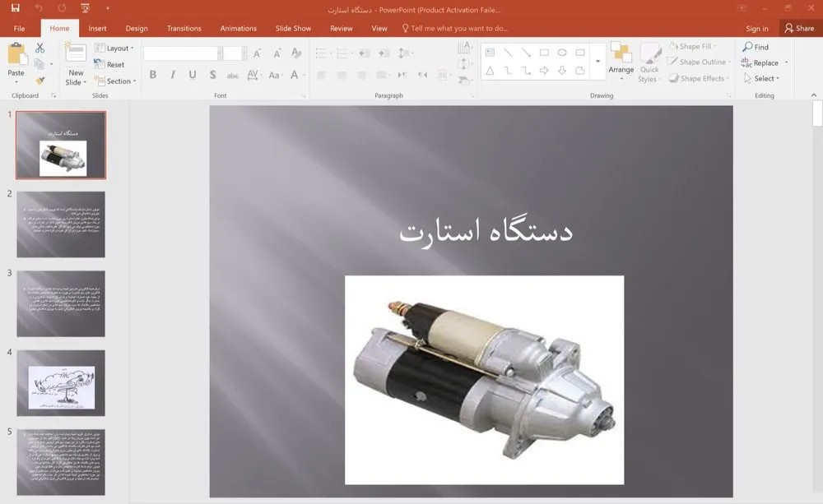
Task: Click Decrease List Level icon
Action: pyautogui.click(x=365, y=53)
